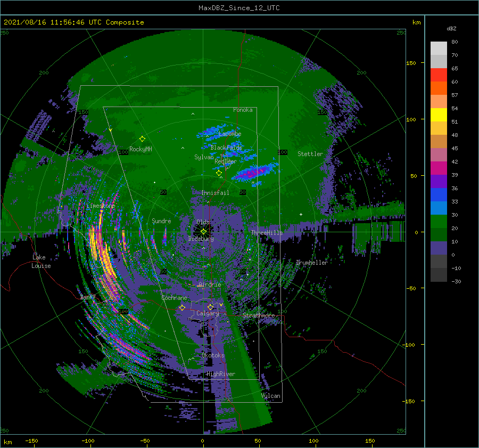This screenshot has height=448, width=479.
Task: Click the 45 value in the dBZ legend
Action: pyautogui.click(x=455, y=148)
